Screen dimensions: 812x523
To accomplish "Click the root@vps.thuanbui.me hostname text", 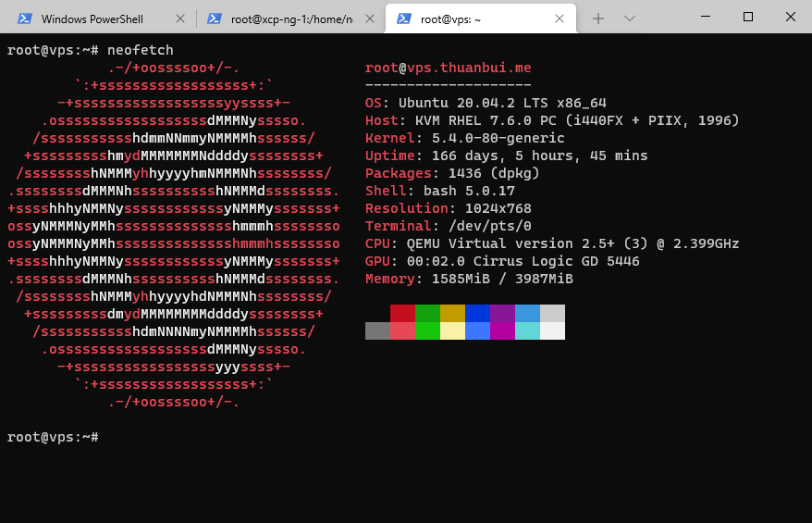I will pos(448,68).
